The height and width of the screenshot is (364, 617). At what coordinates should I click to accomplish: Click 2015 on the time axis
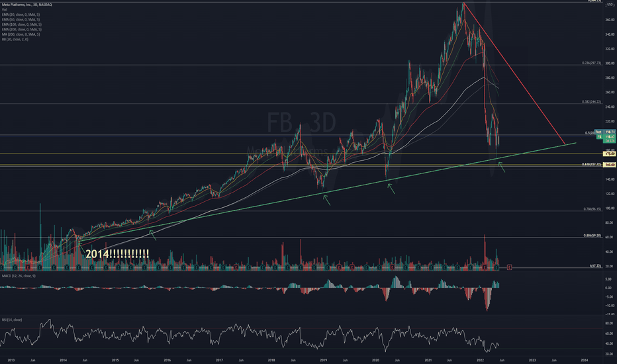click(115, 360)
